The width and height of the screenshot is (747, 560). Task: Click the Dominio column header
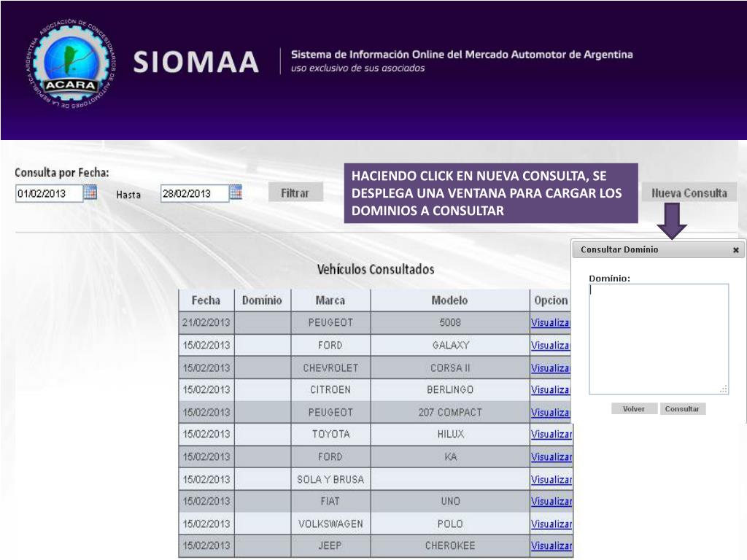(x=263, y=300)
